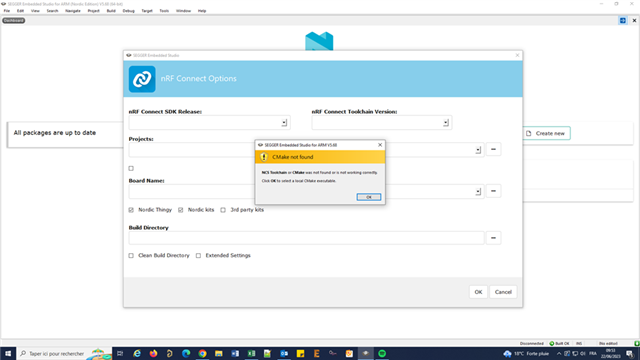Viewport: 640px width, 360px height.
Task: Expand the Projects dropdown arrow
Action: [x=478, y=150]
